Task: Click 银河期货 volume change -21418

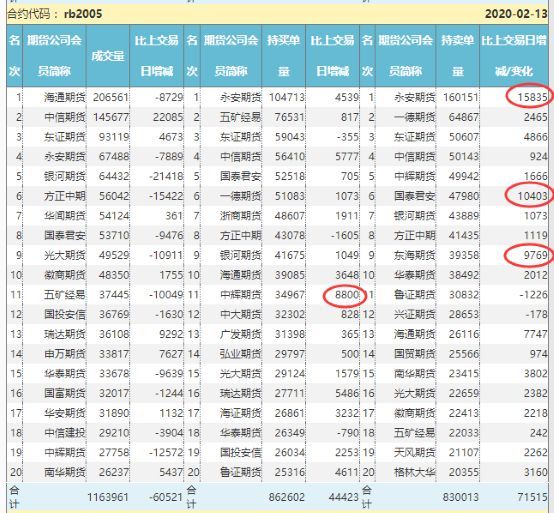Action: click(x=166, y=176)
